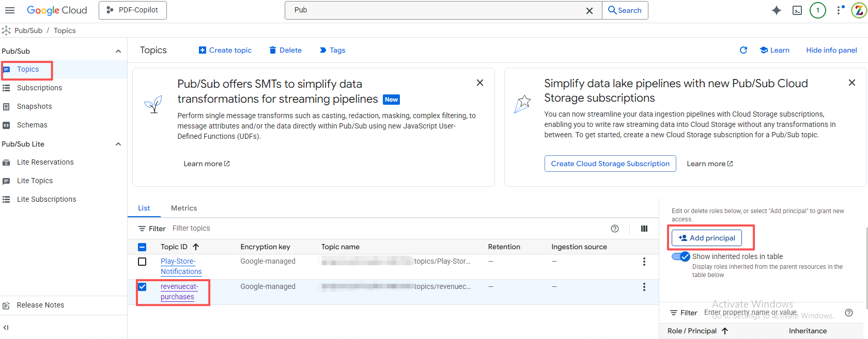Refresh the topics list
Screen dimensions: 868x339
click(743, 50)
